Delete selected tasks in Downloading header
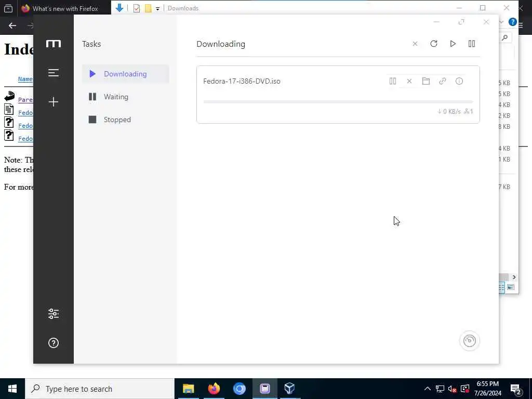 click(x=415, y=44)
